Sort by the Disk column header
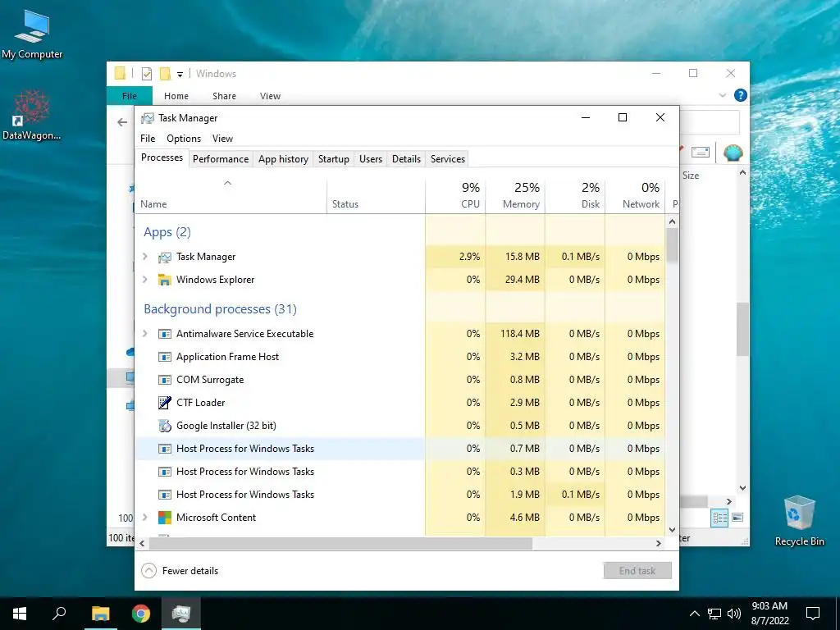Image resolution: width=840 pixels, height=630 pixels. 575,196
